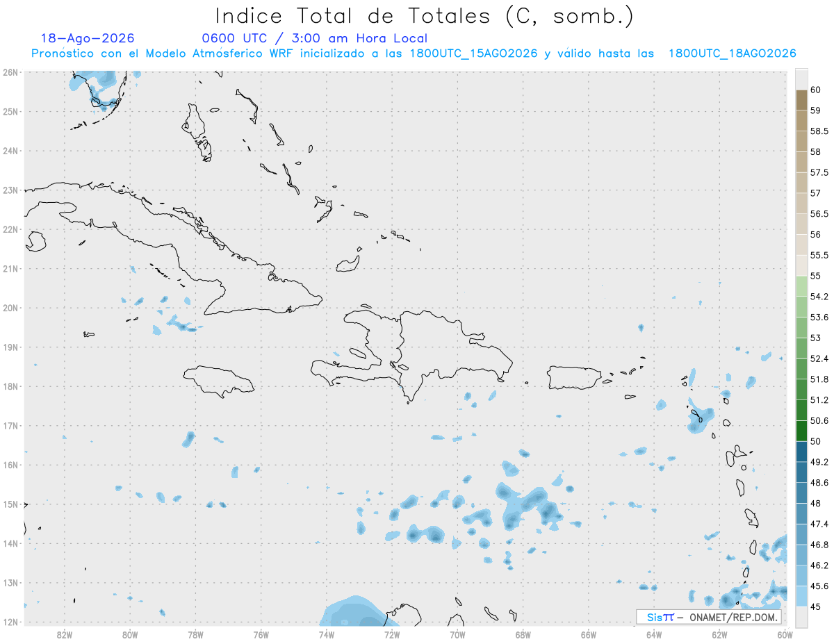Click the legend value "60"

(816, 90)
